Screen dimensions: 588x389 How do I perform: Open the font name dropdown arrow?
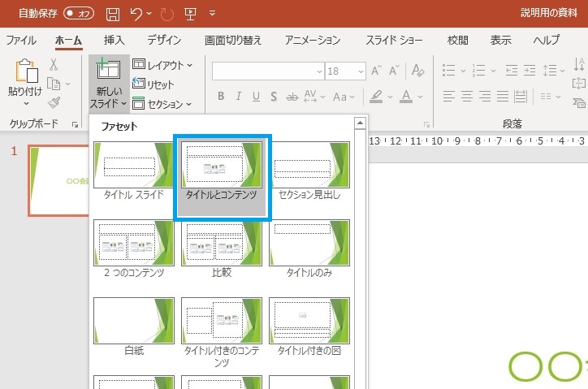tap(319, 71)
